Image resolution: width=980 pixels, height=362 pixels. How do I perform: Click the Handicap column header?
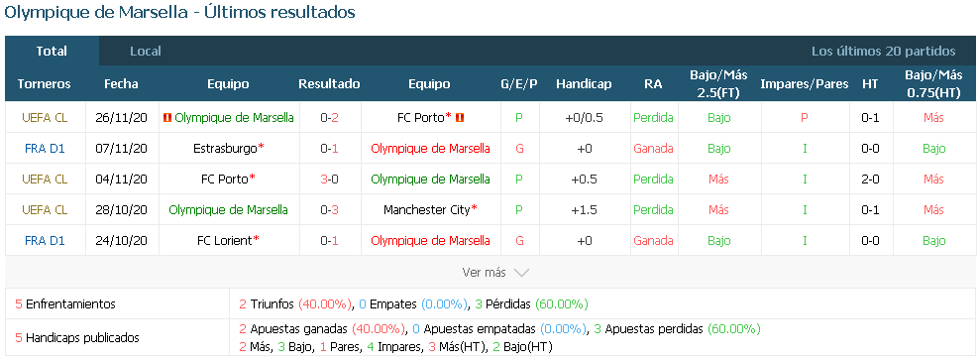coord(584,83)
